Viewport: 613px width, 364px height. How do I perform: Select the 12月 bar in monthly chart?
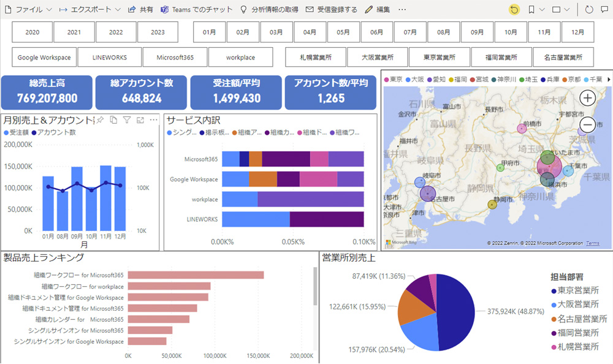click(120, 199)
